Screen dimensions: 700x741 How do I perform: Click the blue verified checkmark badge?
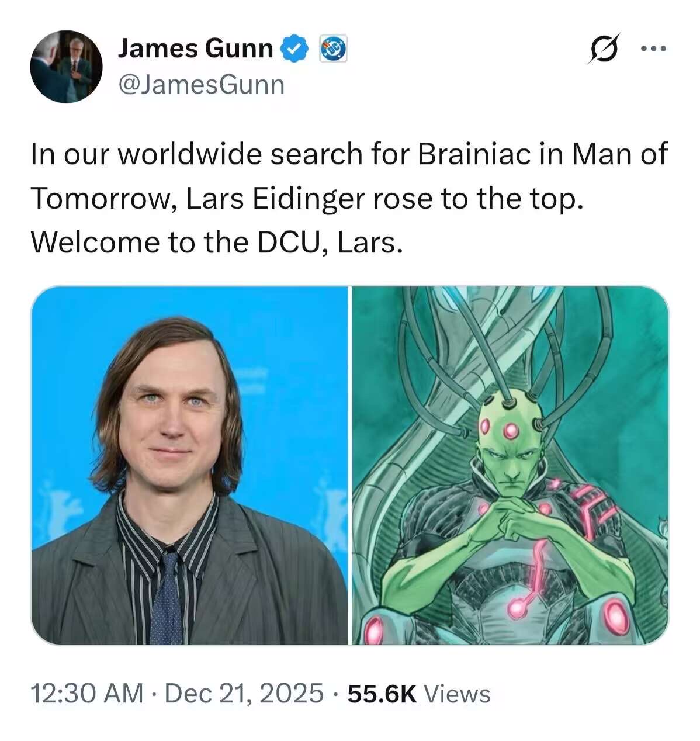[295, 49]
